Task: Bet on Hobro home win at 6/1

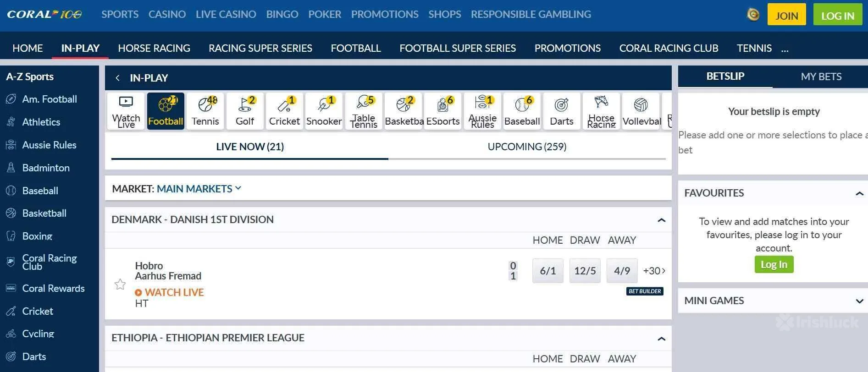Action: coord(547,271)
